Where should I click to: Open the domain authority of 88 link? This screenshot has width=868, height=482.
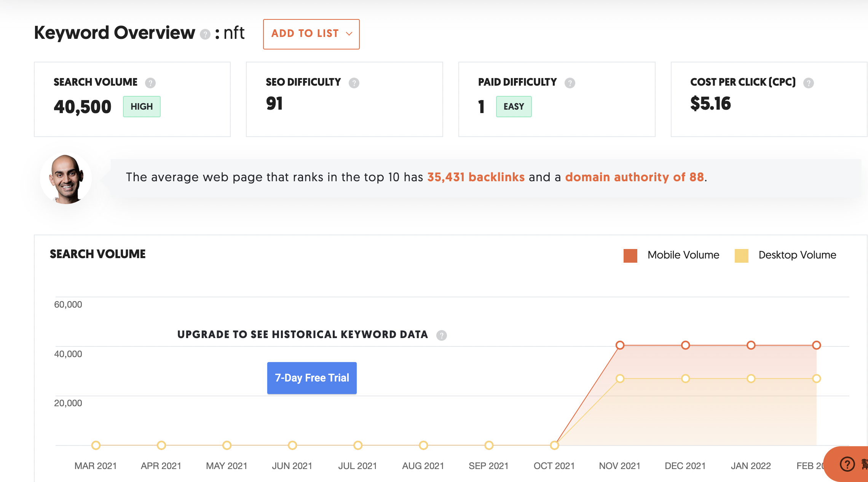click(x=634, y=177)
